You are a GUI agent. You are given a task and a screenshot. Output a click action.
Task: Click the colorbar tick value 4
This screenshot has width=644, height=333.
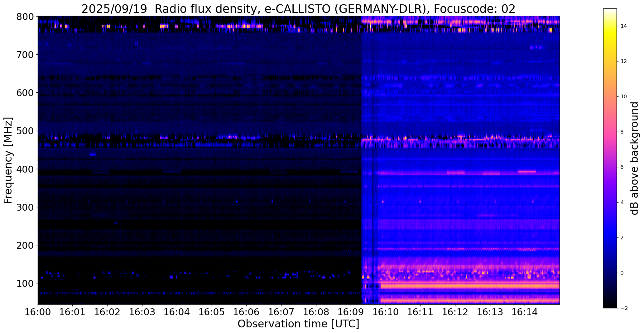[622, 203]
